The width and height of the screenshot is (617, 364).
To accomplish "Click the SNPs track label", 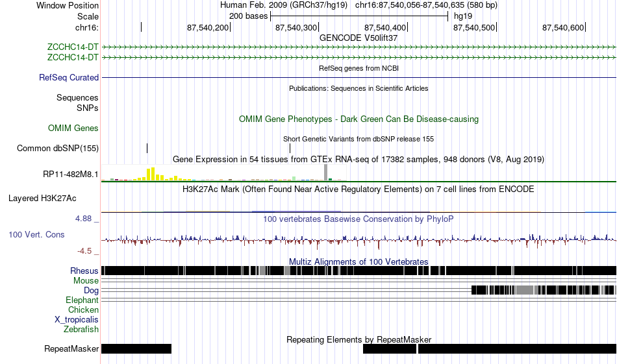I will (x=88, y=108).
